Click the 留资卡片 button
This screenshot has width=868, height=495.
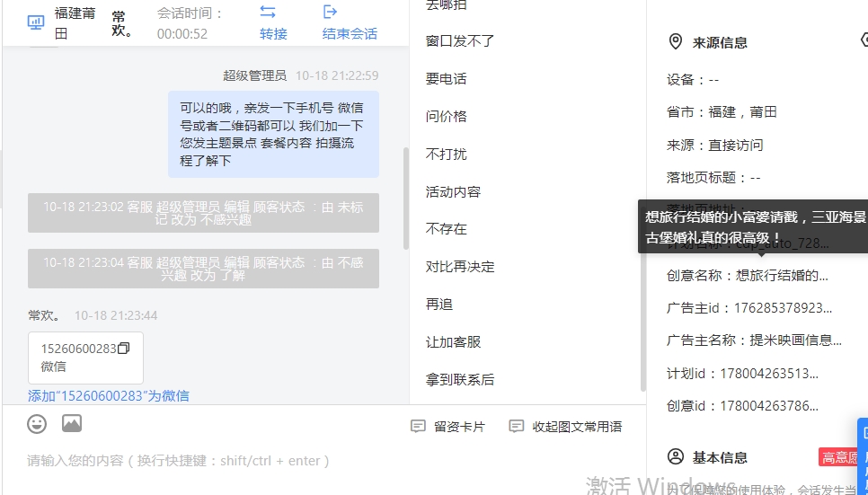pyautogui.click(x=447, y=427)
